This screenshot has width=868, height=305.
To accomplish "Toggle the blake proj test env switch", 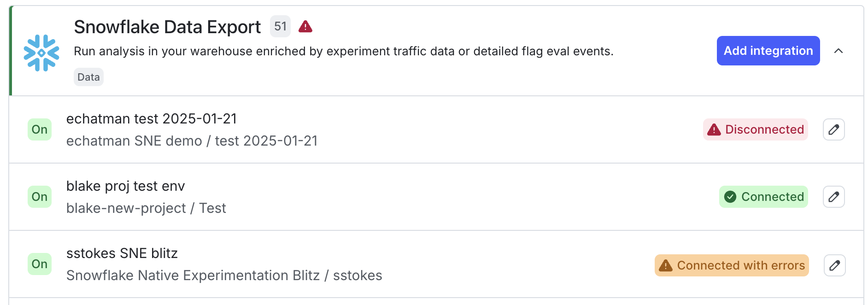I will 40,197.
